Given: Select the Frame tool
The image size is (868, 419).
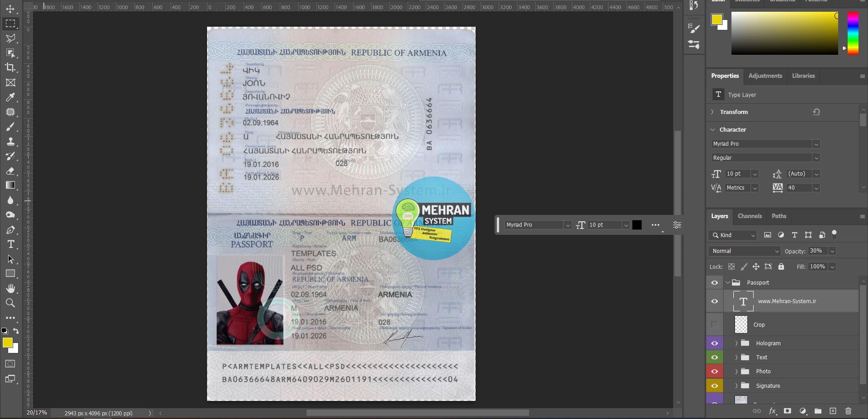Looking at the screenshot, I should (x=10, y=82).
